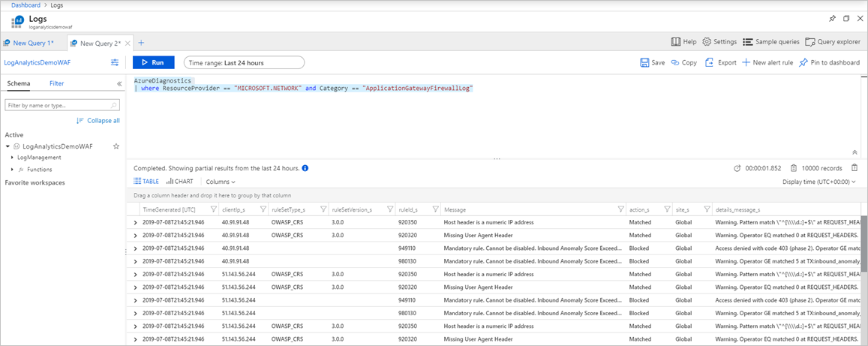Viewport: 868px width, 346px height.
Task: Click the Collapse all link
Action: [98, 121]
